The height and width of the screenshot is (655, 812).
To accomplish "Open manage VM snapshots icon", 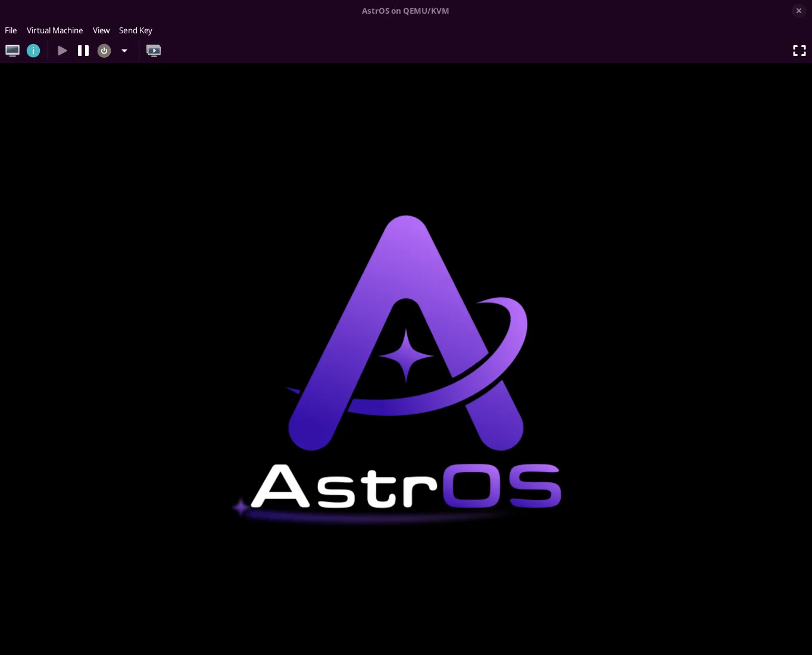I will (x=154, y=51).
